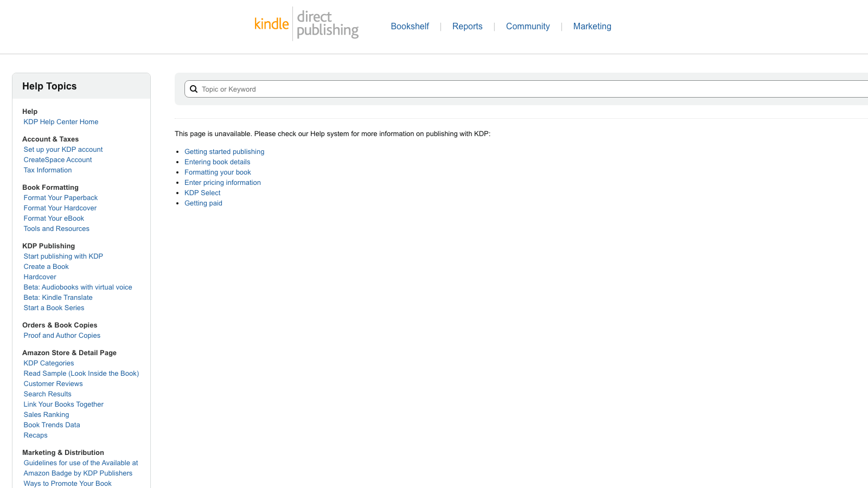Image resolution: width=868 pixels, height=488 pixels.
Task: Follow Enter pricing information link
Action: point(222,183)
